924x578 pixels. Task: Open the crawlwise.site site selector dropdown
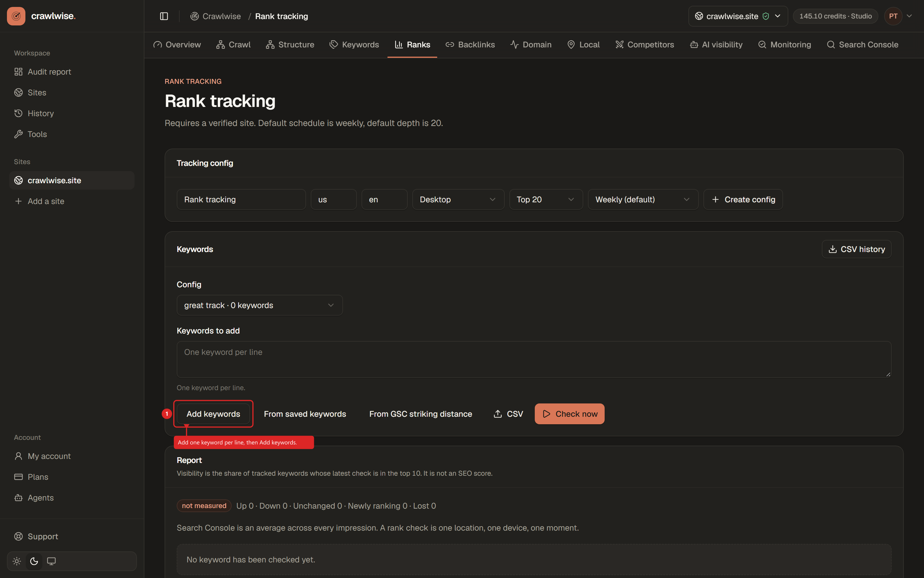pyautogui.click(x=738, y=16)
